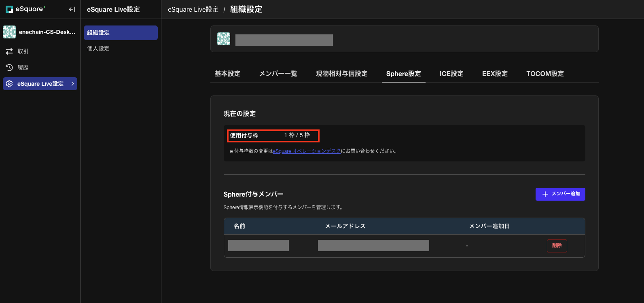644x303 pixels.
Task: Switch to the 基本設定 tab
Action: [227, 74]
